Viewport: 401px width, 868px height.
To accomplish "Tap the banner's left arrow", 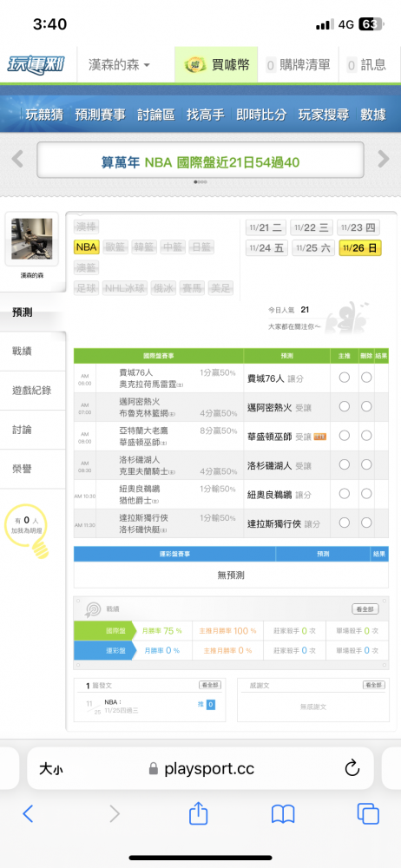I will coord(17,160).
